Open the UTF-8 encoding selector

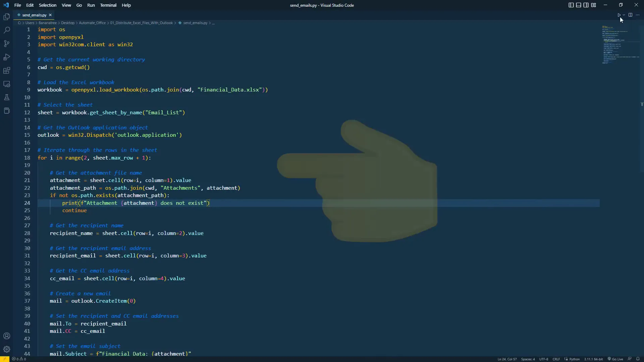point(543,359)
